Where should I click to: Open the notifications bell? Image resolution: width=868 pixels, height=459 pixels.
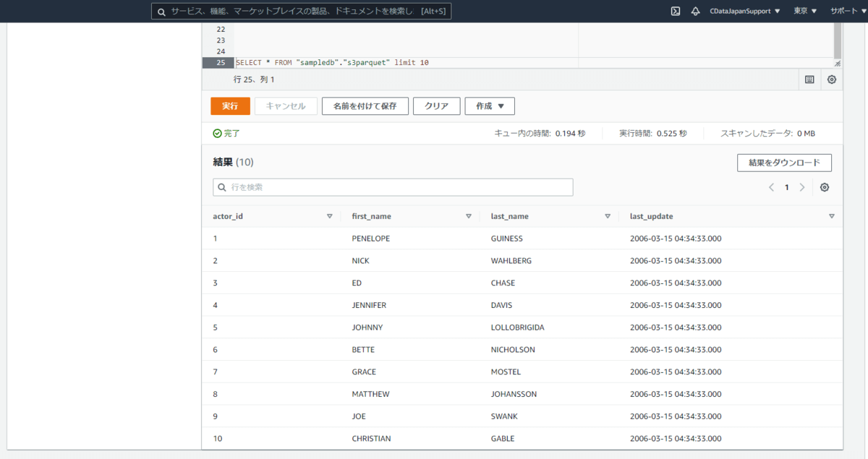pos(695,11)
